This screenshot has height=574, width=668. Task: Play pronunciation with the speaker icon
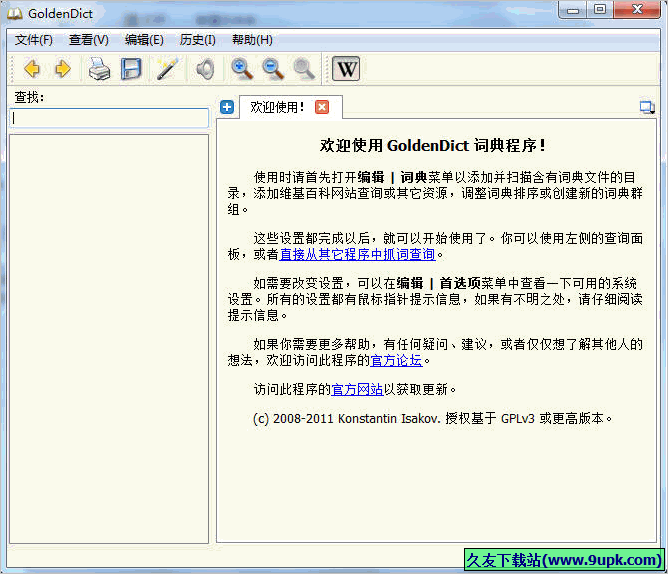pyautogui.click(x=205, y=69)
